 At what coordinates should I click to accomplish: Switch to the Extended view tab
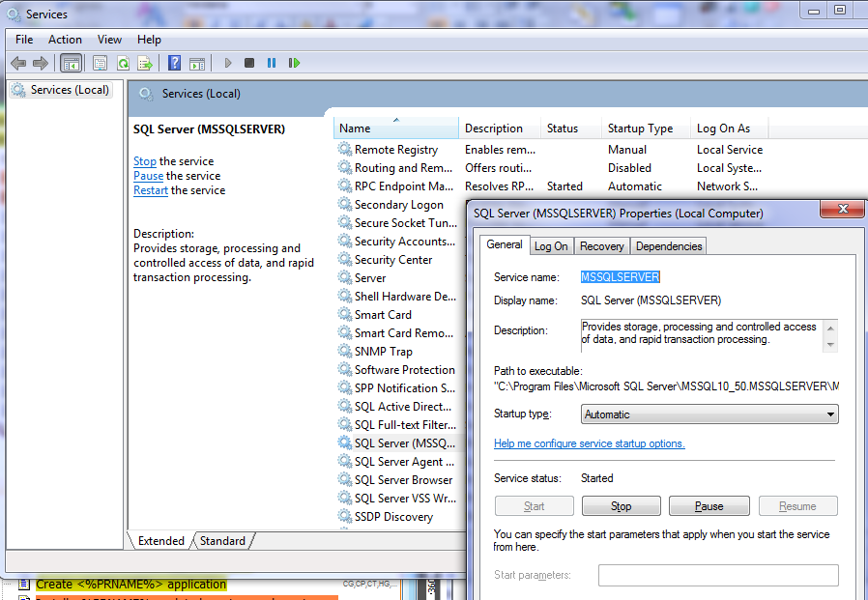(x=161, y=541)
